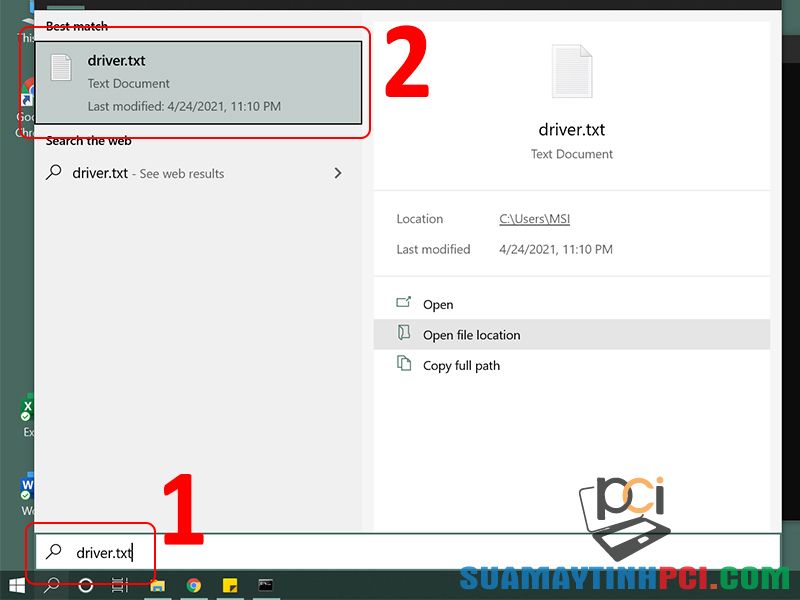Click the taskbar Search magnifier icon

click(52, 585)
